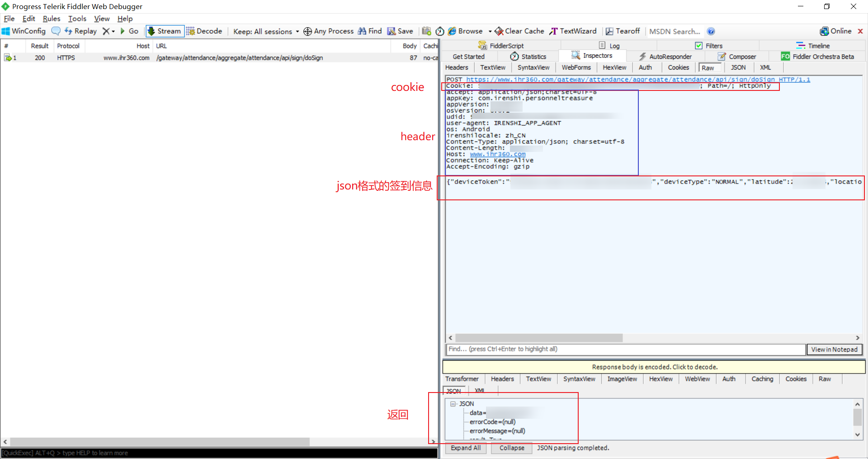Switch to the AutoResponder tab
Screen dimensions: 868x459
point(665,57)
